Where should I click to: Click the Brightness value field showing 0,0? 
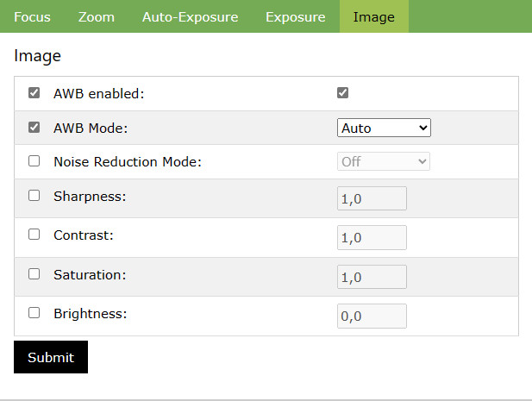pos(372,316)
